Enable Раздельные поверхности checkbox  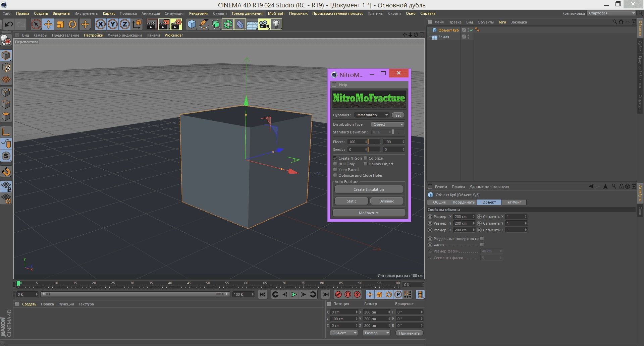pyautogui.click(x=482, y=239)
